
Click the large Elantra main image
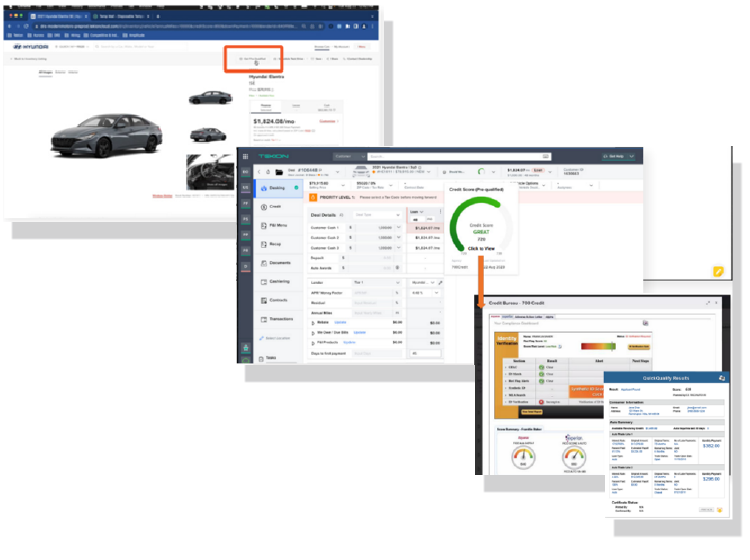pyautogui.click(x=107, y=135)
